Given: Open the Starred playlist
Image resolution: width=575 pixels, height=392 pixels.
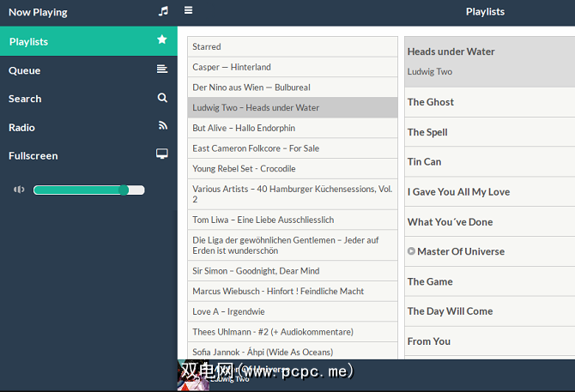Looking at the screenshot, I should [293, 46].
